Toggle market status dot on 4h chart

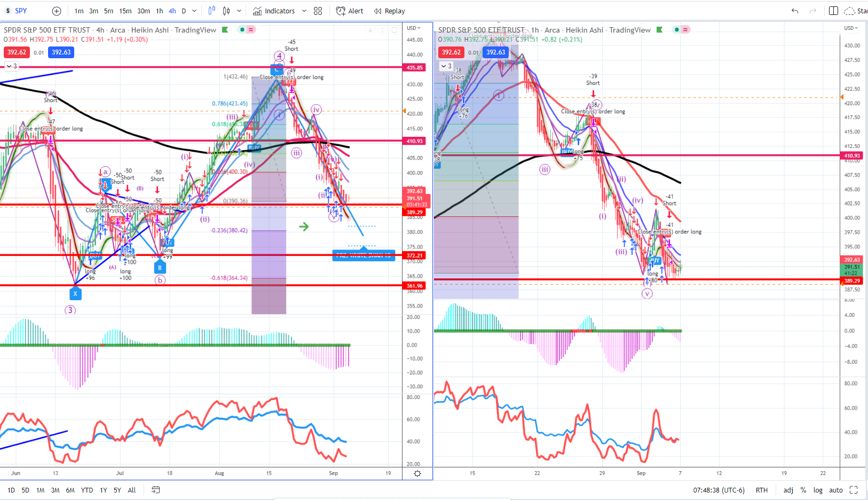(x=243, y=29)
